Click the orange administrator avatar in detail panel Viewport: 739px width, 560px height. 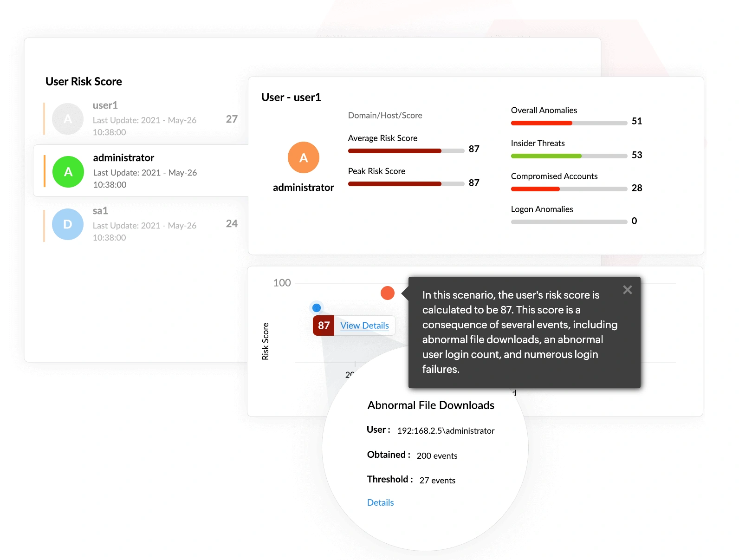(x=304, y=157)
